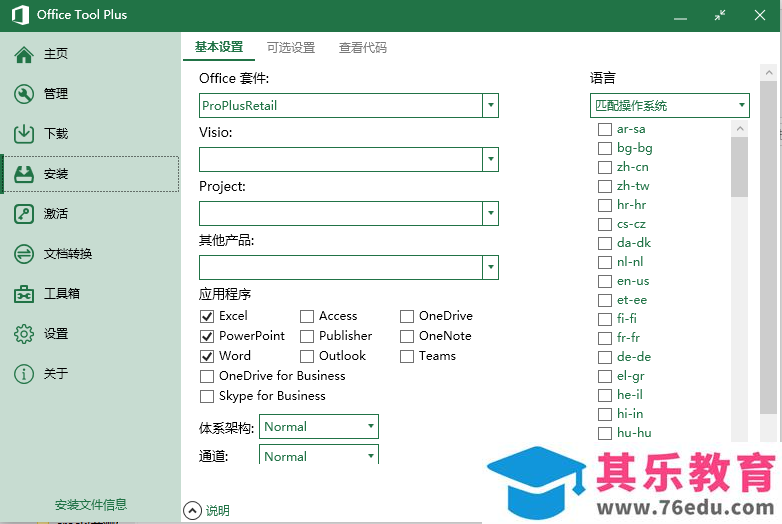Switch to the 基本设置 tab
This screenshot has width=782, height=524.
point(219,47)
